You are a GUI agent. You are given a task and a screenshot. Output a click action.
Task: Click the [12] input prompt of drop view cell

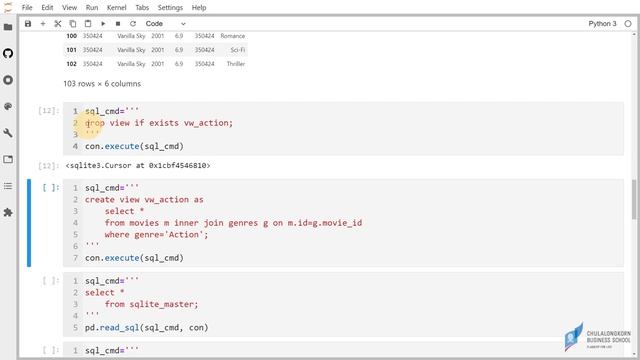point(49,111)
